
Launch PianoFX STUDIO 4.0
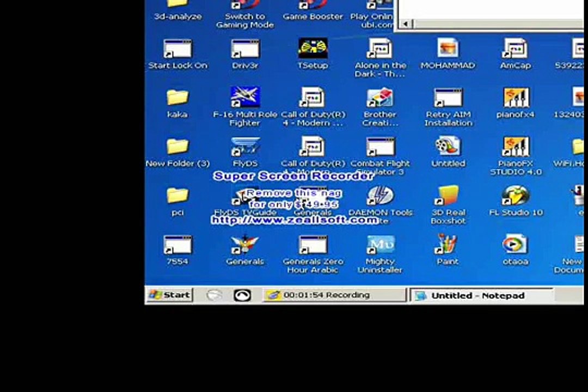click(516, 146)
